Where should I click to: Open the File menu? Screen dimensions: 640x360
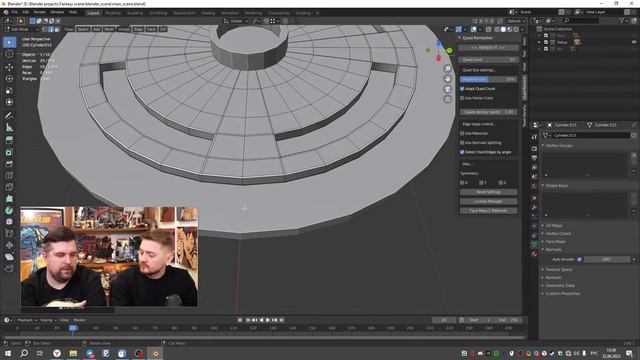coord(15,12)
